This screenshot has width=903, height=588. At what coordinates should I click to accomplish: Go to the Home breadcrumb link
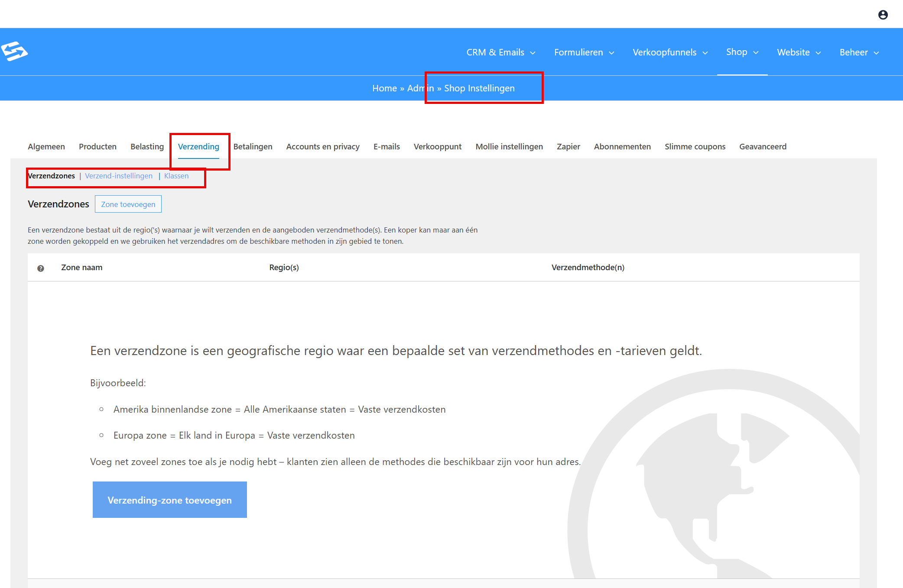pos(384,88)
